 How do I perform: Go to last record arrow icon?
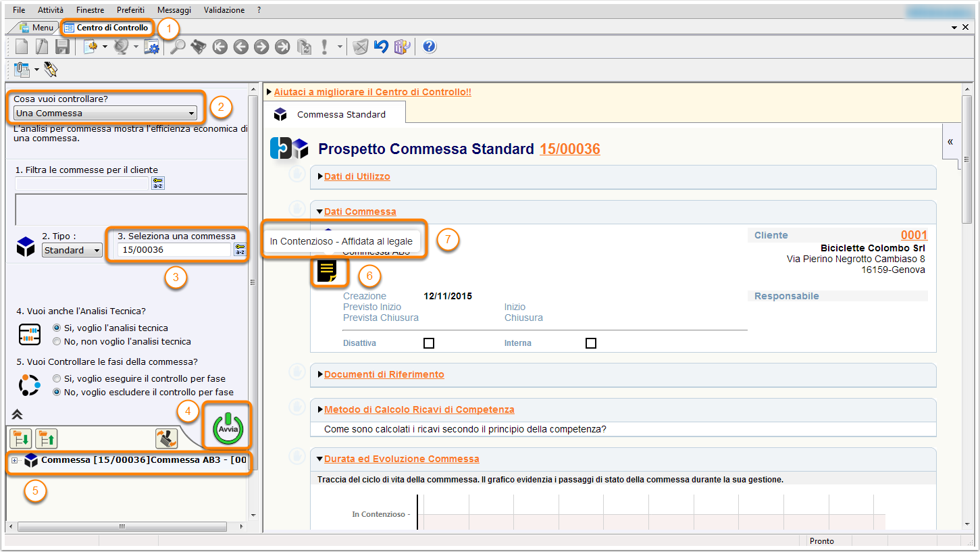282,47
